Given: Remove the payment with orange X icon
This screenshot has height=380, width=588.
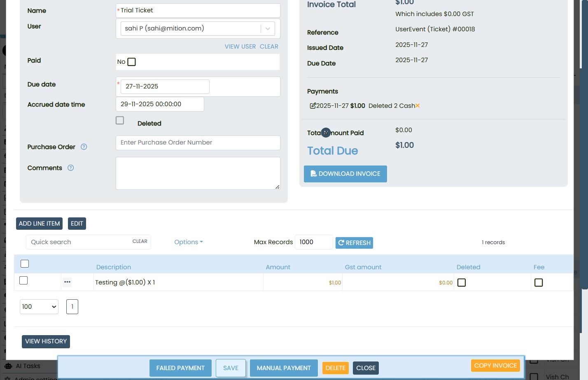Looking at the screenshot, I should [418, 106].
